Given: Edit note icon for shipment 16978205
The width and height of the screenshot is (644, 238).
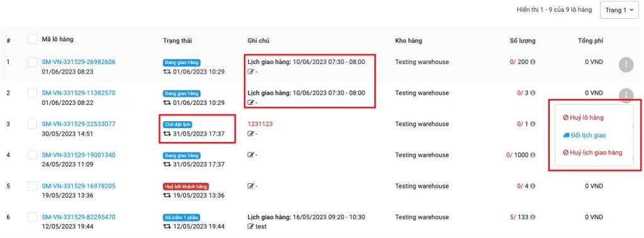Looking at the screenshot, I should click(250, 187).
